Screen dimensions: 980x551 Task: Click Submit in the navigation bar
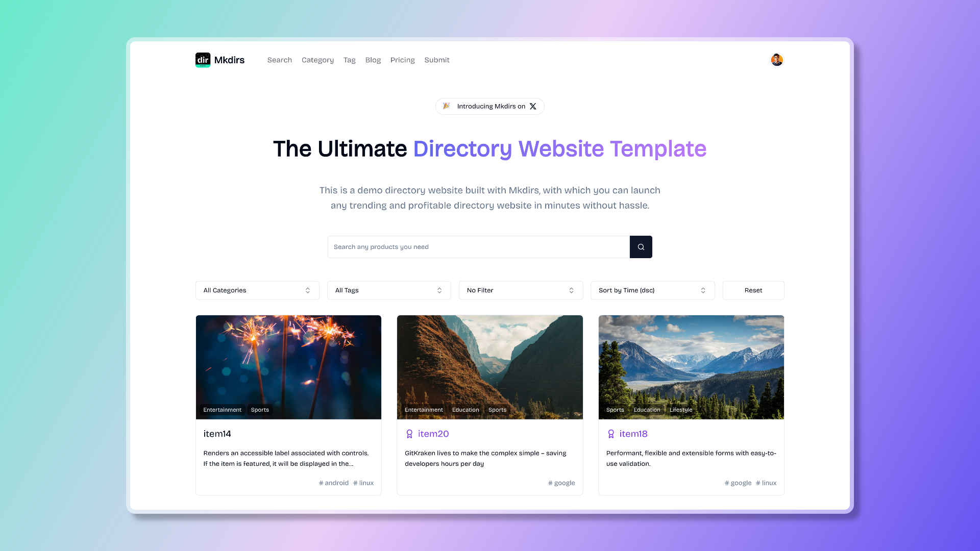click(437, 59)
